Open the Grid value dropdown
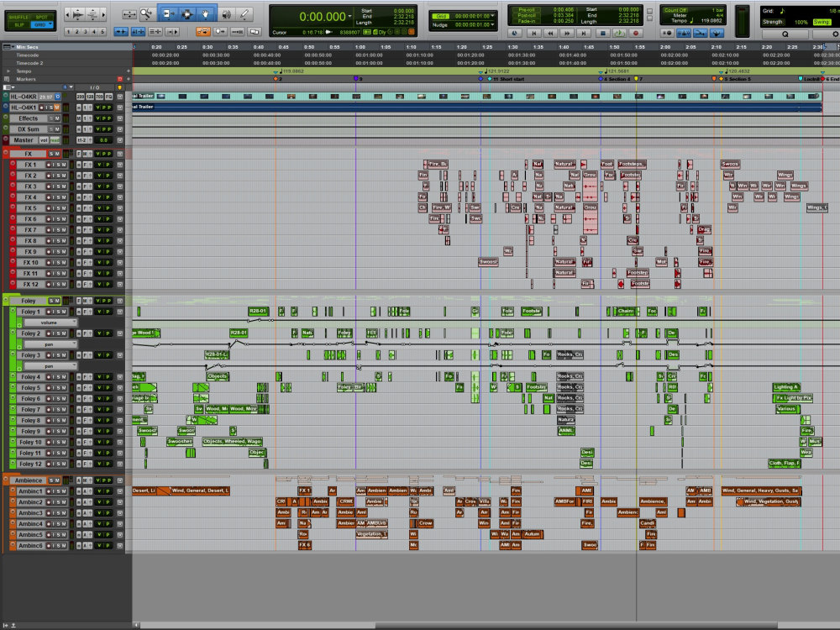 pyautogui.click(x=492, y=16)
